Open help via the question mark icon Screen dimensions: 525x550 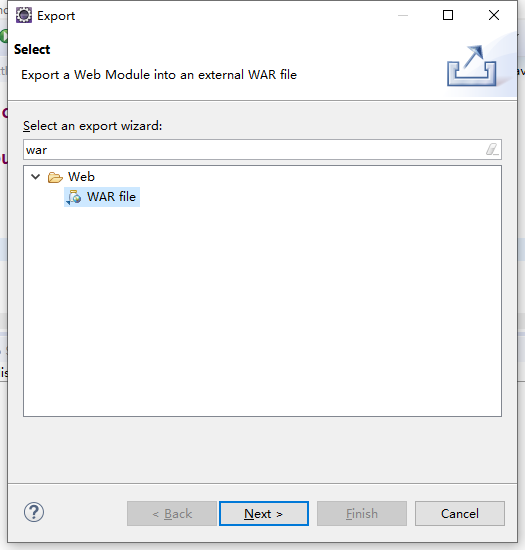click(34, 512)
